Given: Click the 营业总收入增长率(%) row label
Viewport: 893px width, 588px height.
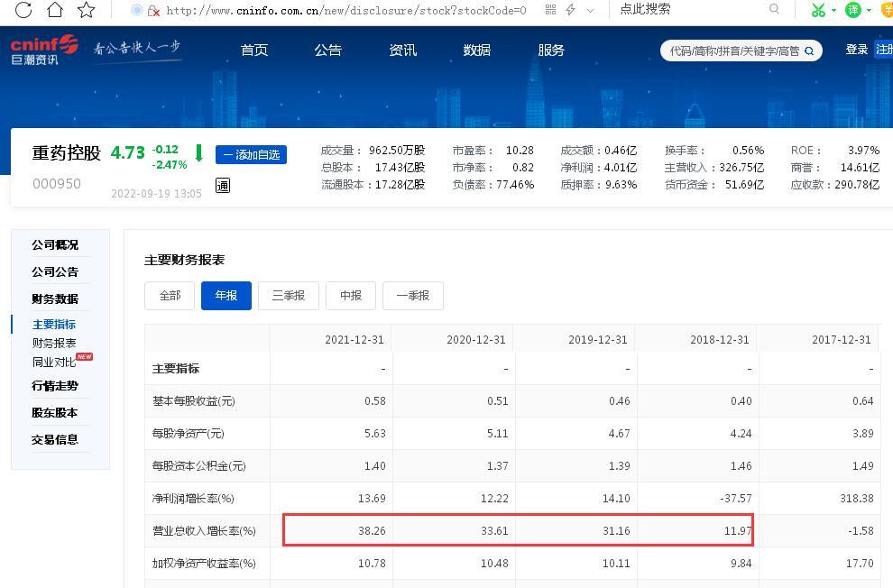Looking at the screenshot, I should pyautogui.click(x=204, y=531).
